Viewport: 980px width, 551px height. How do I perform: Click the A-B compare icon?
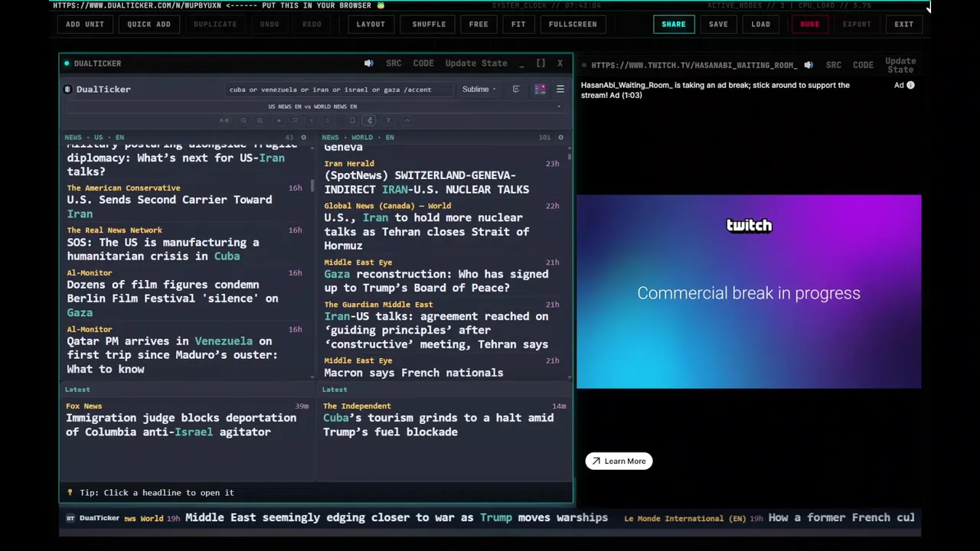pyautogui.click(x=224, y=120)
